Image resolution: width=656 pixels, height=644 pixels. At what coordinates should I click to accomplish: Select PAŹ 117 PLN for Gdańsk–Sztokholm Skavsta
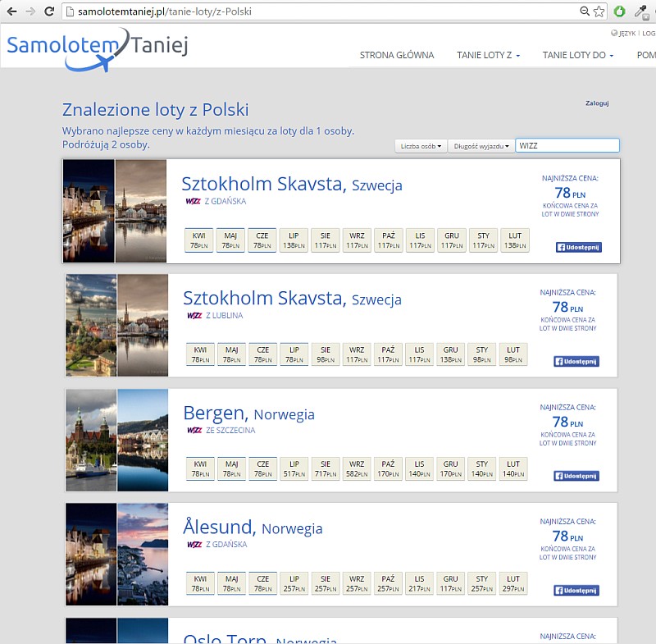[x=389, y=240]
